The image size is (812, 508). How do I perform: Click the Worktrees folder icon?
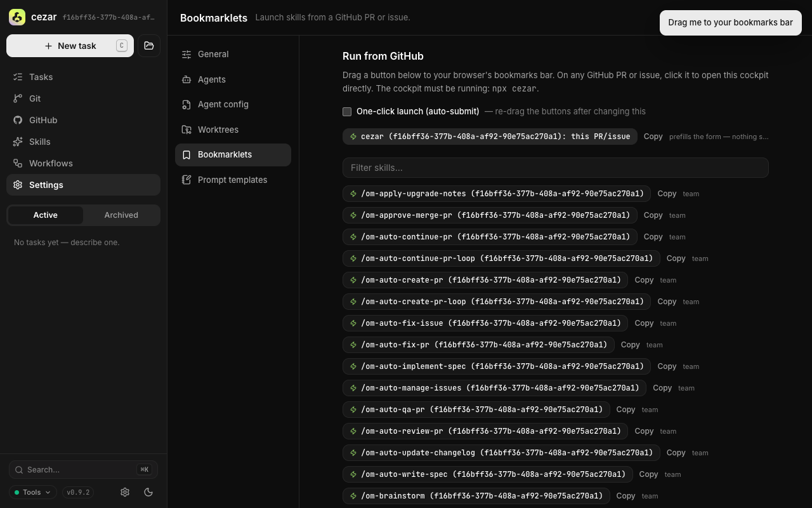click(x=187, y=130)
